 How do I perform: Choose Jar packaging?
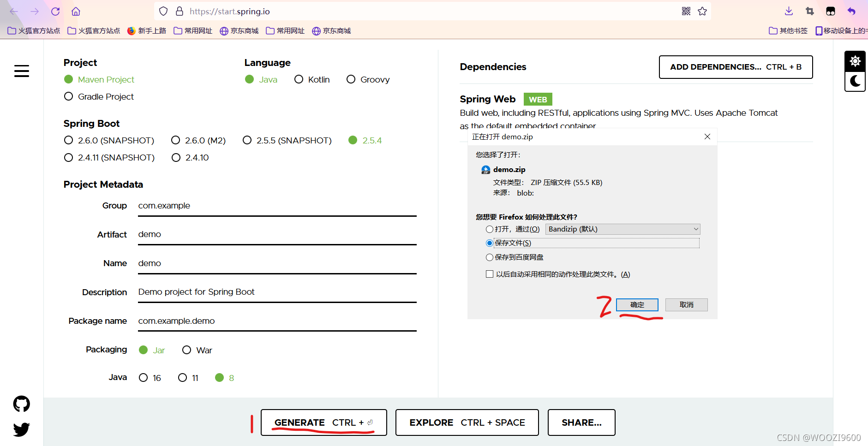tap(152, 350)
